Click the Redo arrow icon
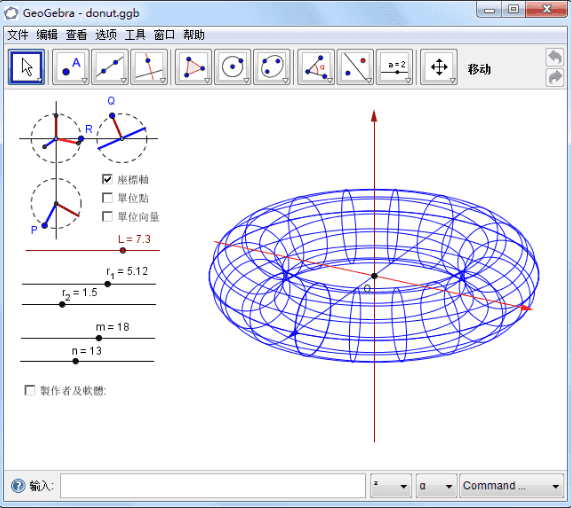571x508 pixels. point(555,77)
